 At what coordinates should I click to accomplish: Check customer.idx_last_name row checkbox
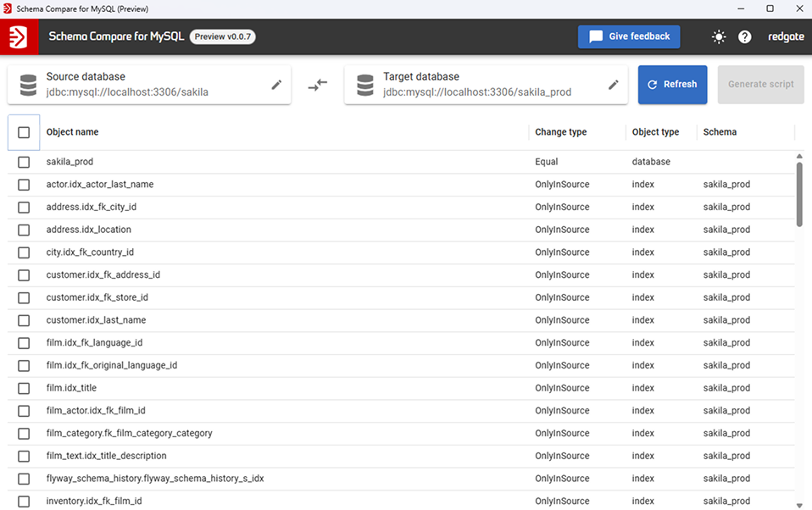pos(24,320)
